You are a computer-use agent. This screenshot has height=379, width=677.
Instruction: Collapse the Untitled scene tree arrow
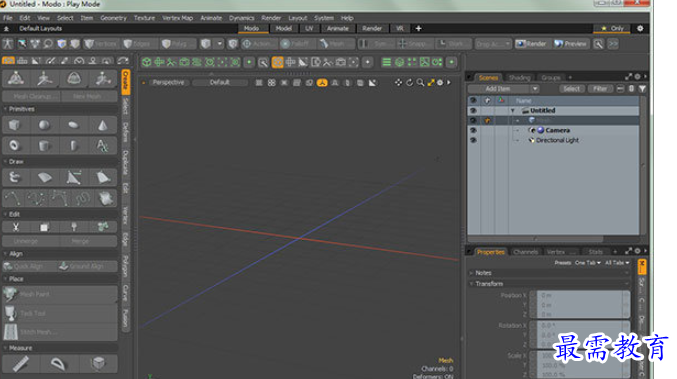pyautogui.click(x=512, y=111)
